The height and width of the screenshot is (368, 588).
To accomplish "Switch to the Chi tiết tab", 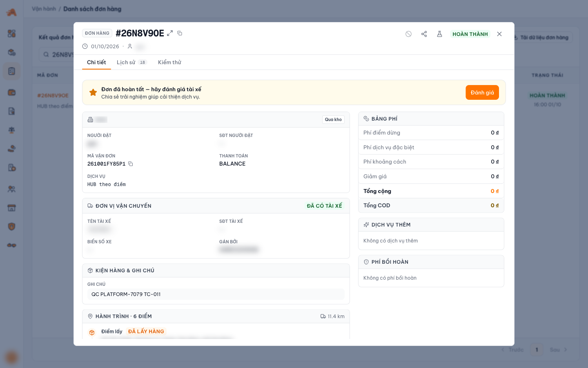I will (x=96, y=62).
